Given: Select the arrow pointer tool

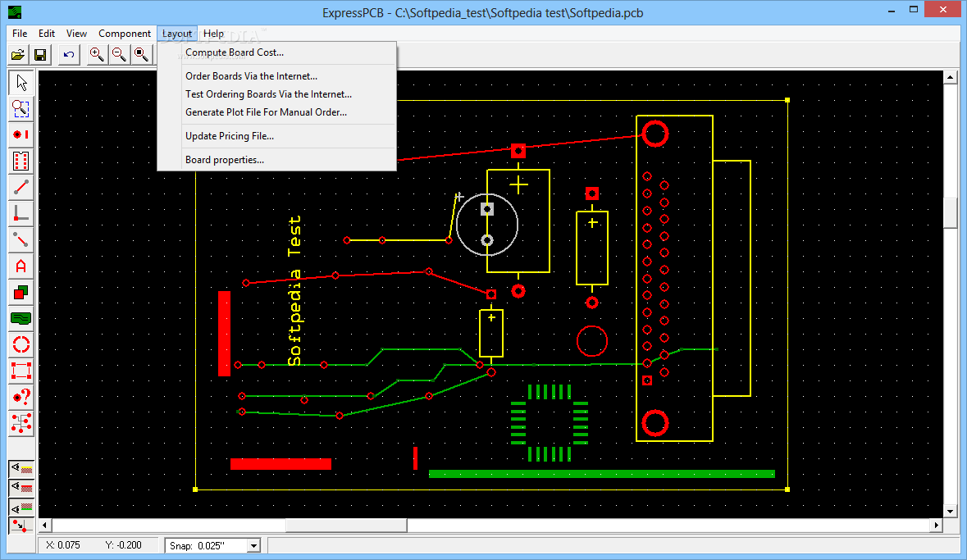Looking at the screenshot, I should coord(21,83).
